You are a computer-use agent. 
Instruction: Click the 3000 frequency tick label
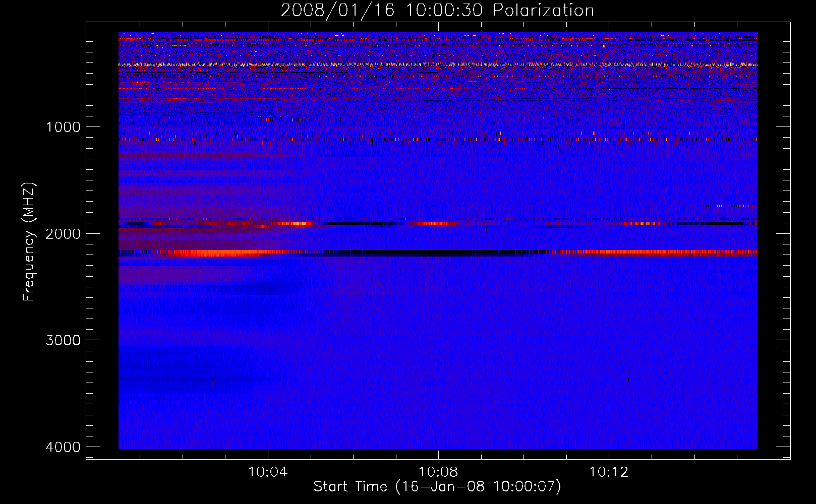(63, 340)
